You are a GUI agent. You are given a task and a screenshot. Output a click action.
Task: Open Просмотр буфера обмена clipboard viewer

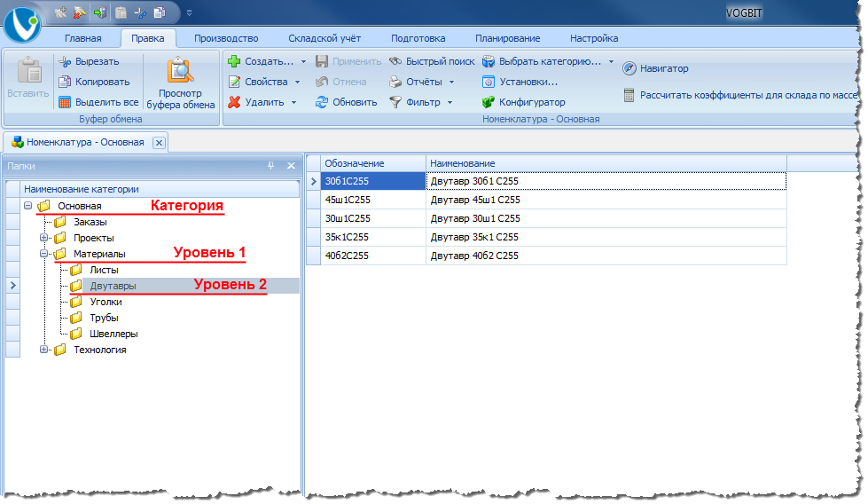(x=180, y=83)
